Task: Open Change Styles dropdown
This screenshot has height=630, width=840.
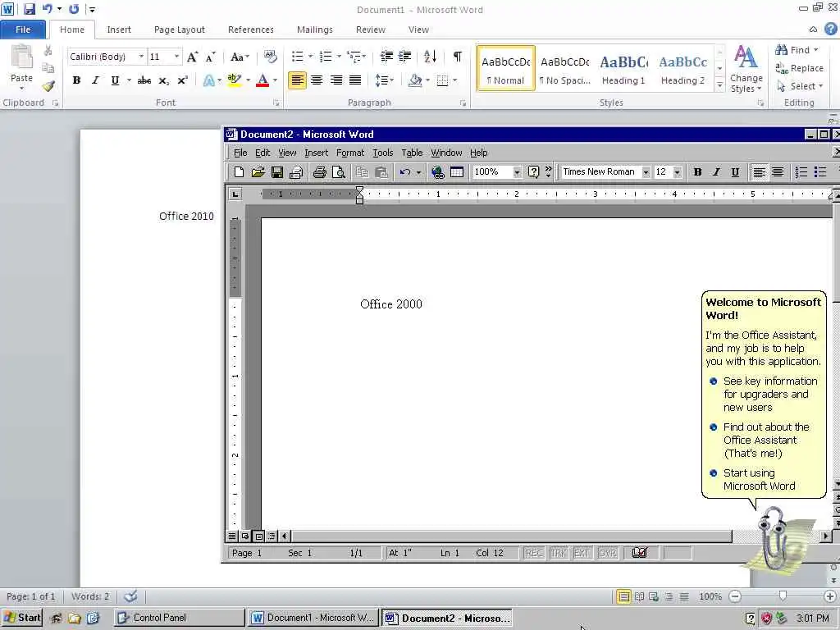Action: coord(746,69)
